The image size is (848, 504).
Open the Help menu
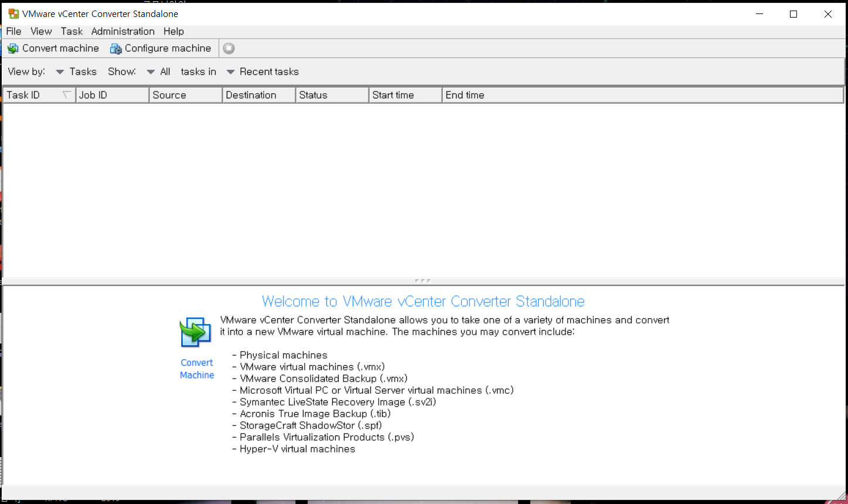tap(173, 31)
